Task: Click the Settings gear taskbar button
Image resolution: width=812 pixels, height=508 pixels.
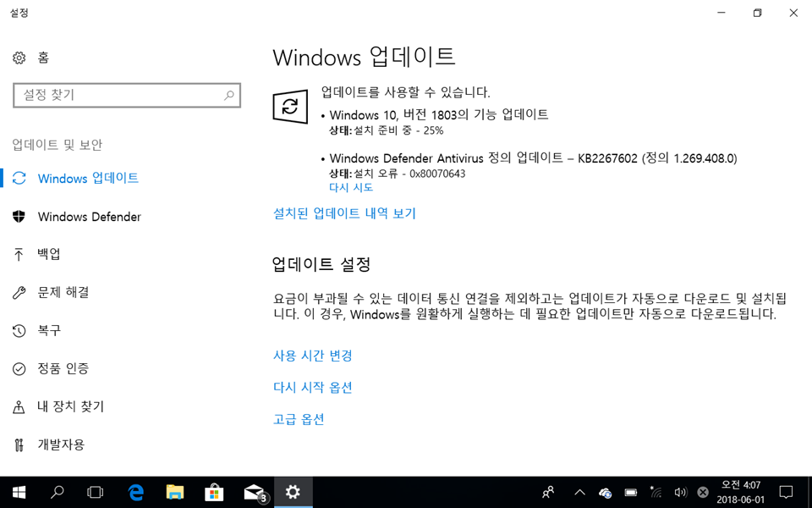Action: click(x=294, y=492)
